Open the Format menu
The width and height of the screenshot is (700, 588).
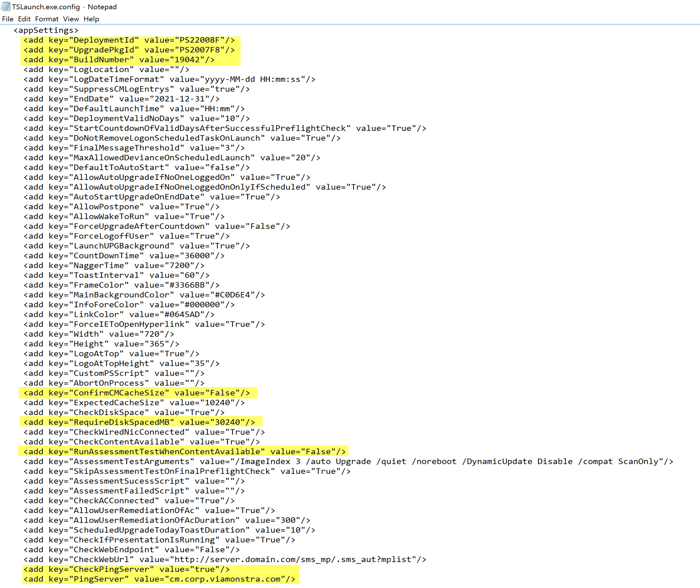(47, 19)
